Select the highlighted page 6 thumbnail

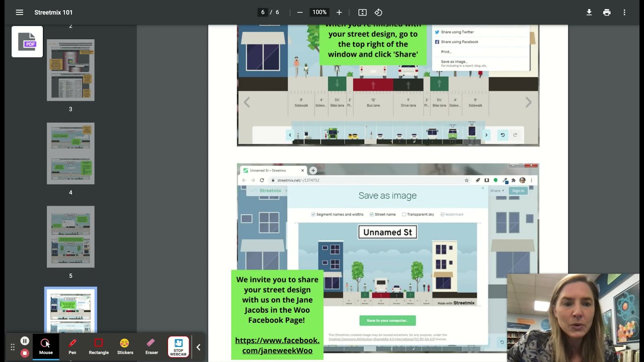(x=70, y=310)
